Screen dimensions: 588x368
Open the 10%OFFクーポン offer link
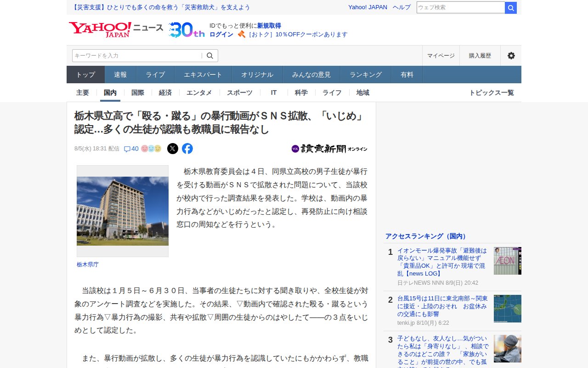(x=297, y=34)
